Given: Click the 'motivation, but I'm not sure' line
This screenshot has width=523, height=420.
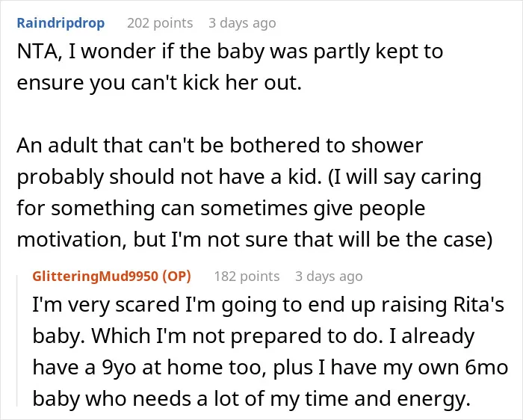Looking at the screenshot, I should click(x=255, y=240).
